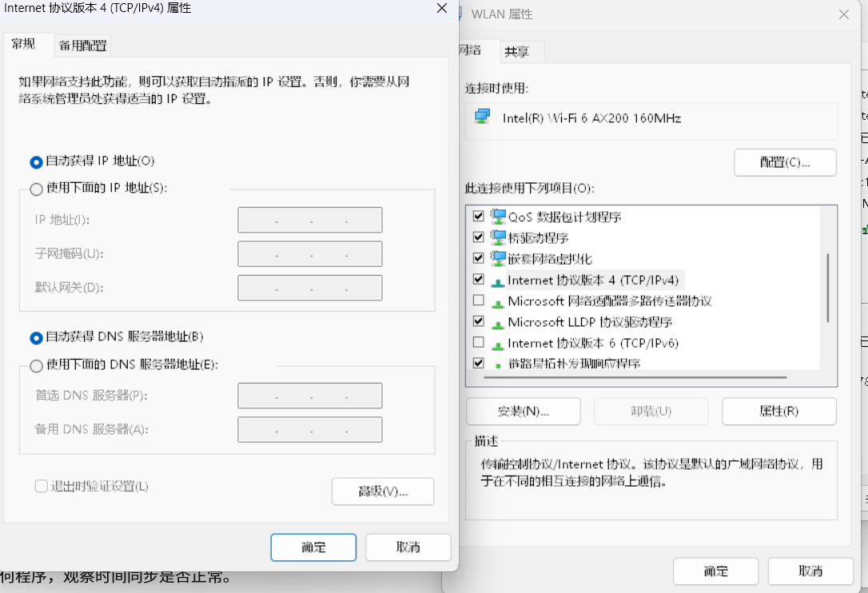Close the Internet 协议版本 4 属性 dialog
Viewport: 868px width, 593px height.
pyautogui.click(x=442, y=8)
